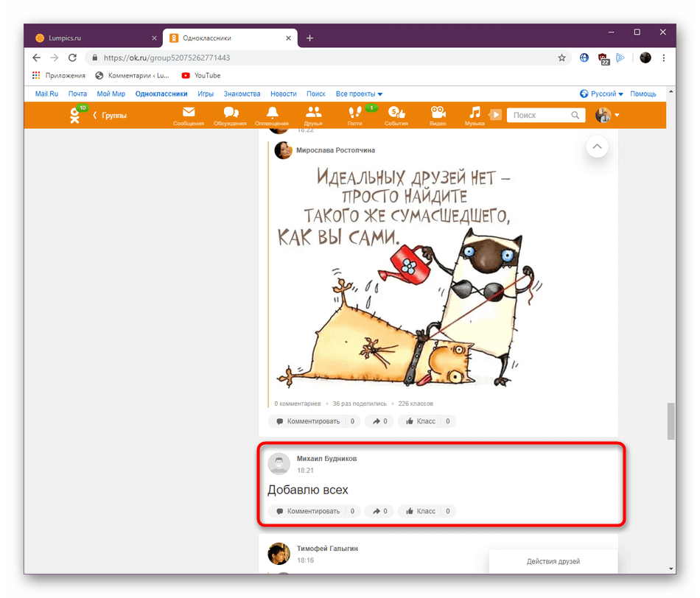The height and width of the screenshot is (598, 700).
Task: Click '36 раз поделились' text
Action: pos(360,404)
